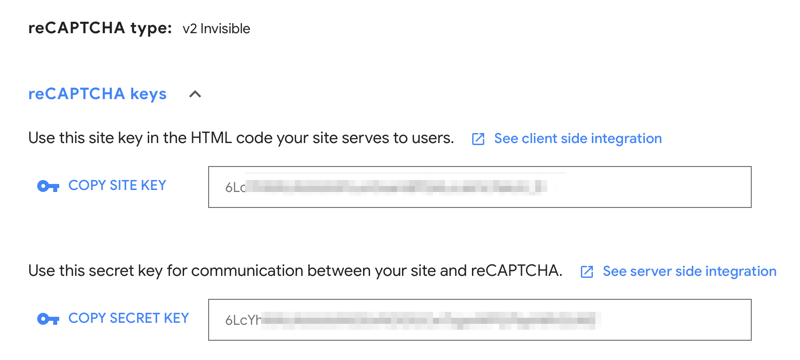Click empty right area of site key field
Viewport: 800px width, 360px height.
pos(648,187)
